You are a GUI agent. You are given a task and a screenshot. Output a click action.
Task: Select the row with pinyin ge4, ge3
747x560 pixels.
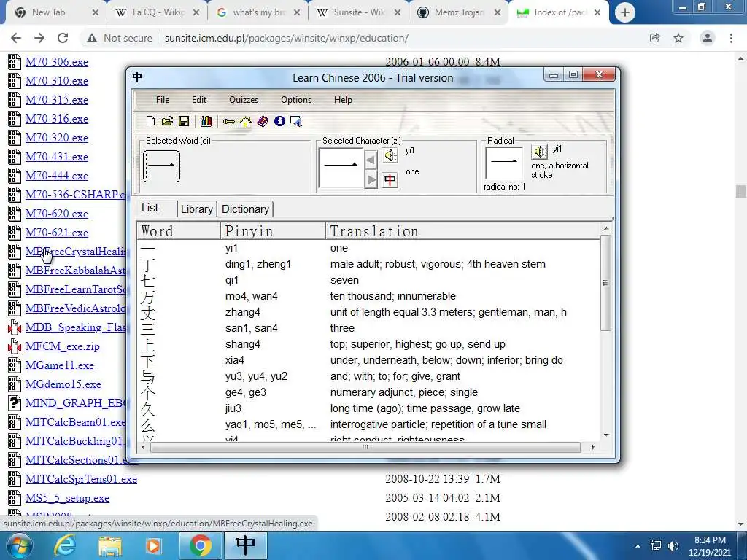coord(368,392)
